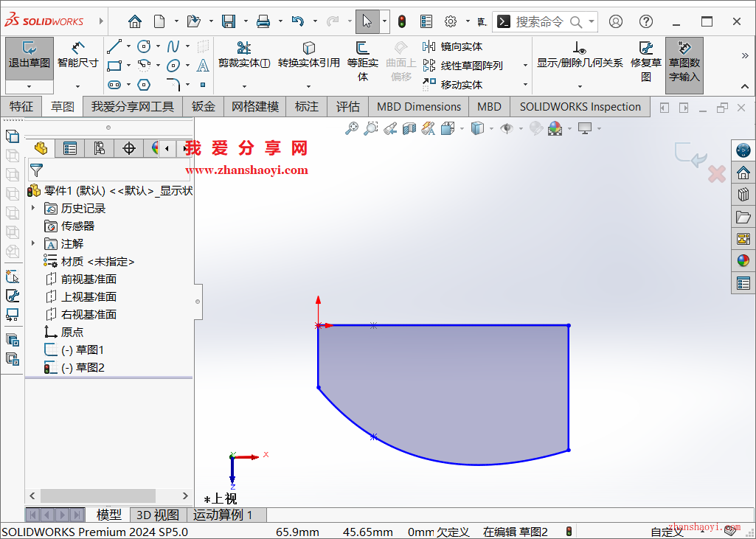Cancel sketch with red X in corner
This screenshot has height=539, width=756.
tap(717, 174)
